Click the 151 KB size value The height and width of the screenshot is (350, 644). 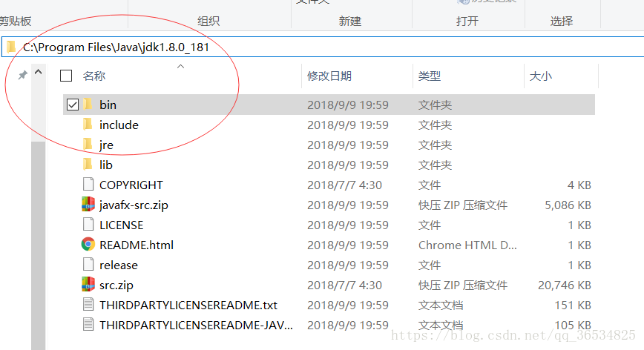(573, 306)
